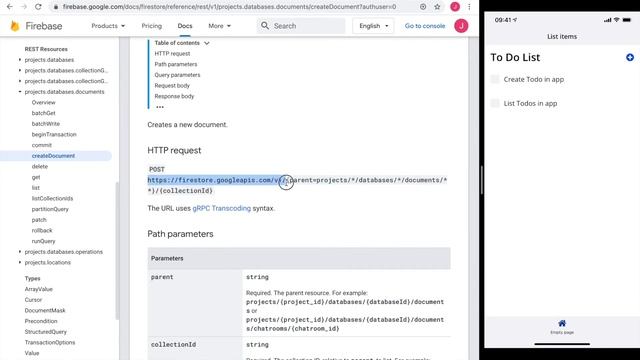Open ArrayValue type page
640x360 pixels.
[38, 289]
